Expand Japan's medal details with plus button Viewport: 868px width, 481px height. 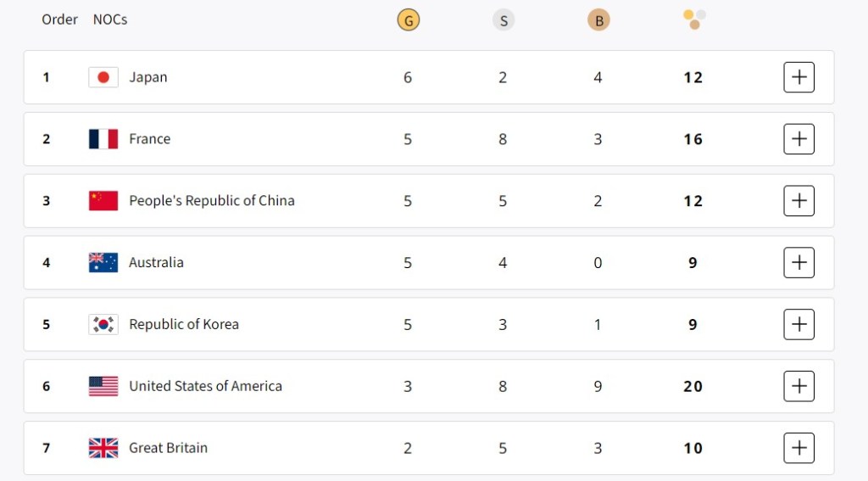coord(798,77)
